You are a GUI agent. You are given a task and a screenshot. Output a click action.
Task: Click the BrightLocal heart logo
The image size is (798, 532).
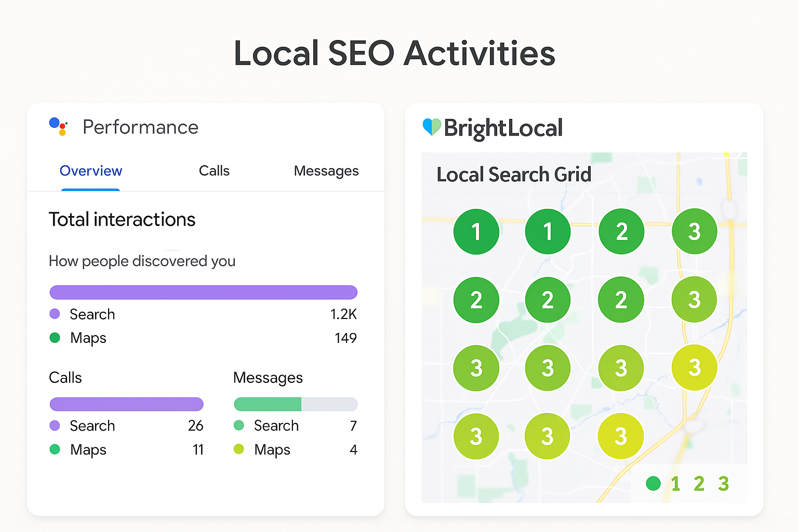point(432,127)
